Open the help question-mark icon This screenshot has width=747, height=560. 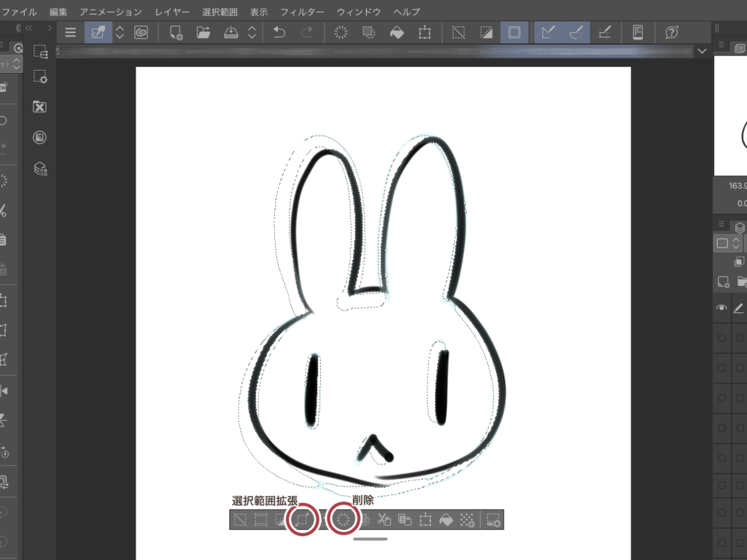pyautogui.click(x=672, y=32)
